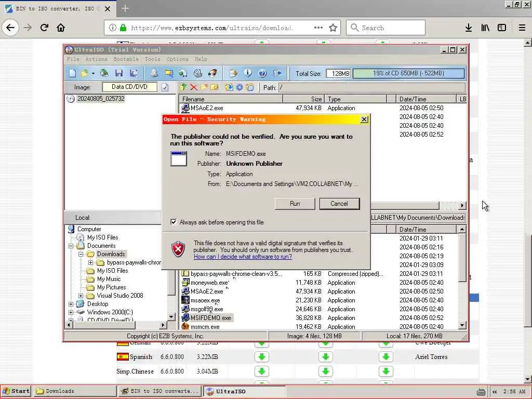Open the Help menu in UltraISO
The height and width of the screenshot is (399, 532).
point(201,59)
